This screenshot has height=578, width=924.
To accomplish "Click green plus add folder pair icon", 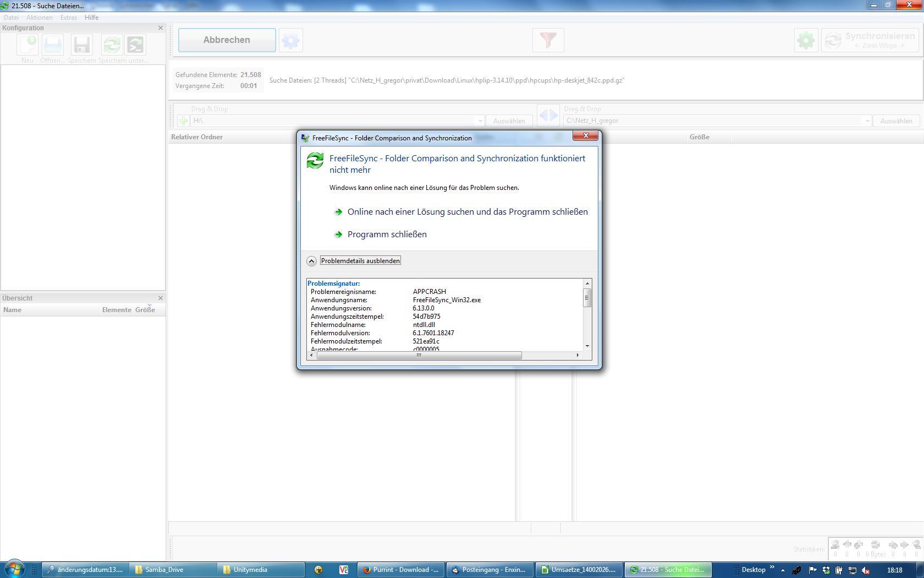I will 183,121.
